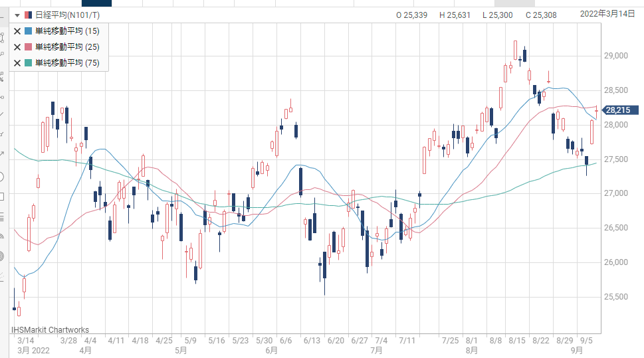This screenshot has height=358, width=644.
Task: Delete the 単純移動平均 (75) overlay
Action: click(x=17, y=63)
